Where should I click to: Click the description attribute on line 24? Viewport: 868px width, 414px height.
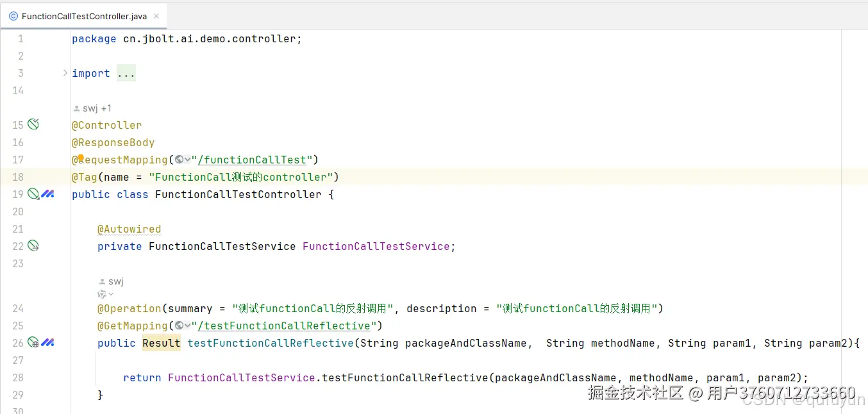point(442,308)
